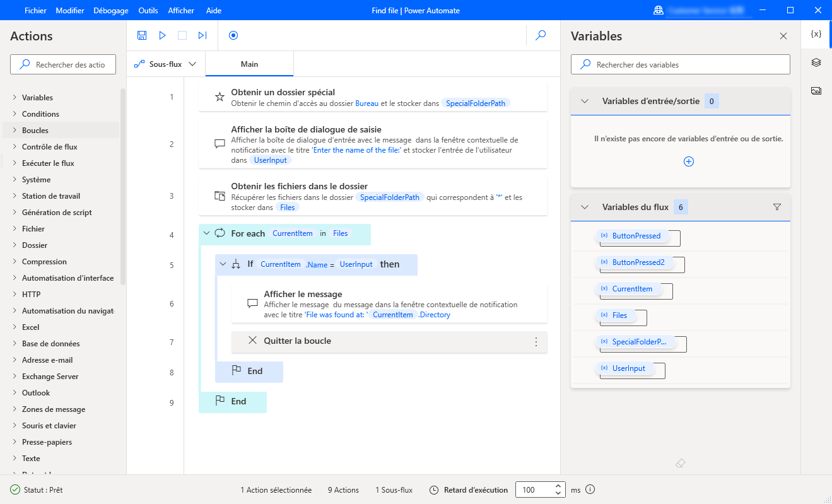Open the variables {x} pane icon
832x504 pixels.
tap(816, 34)
